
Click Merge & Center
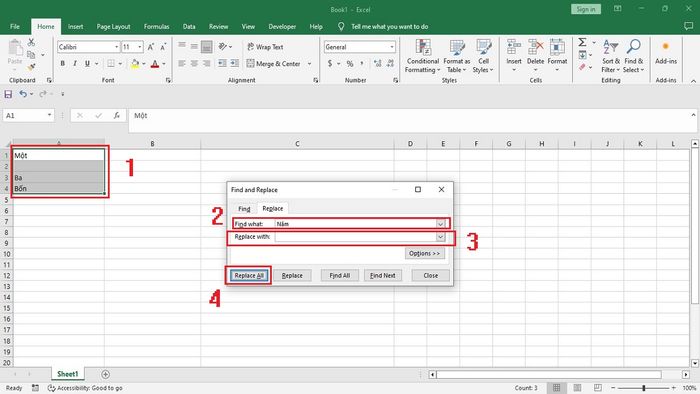274,64
